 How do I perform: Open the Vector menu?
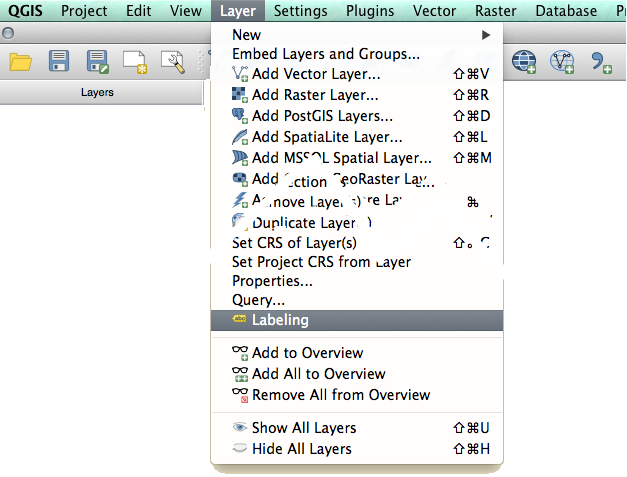click(x=434, y=11)
